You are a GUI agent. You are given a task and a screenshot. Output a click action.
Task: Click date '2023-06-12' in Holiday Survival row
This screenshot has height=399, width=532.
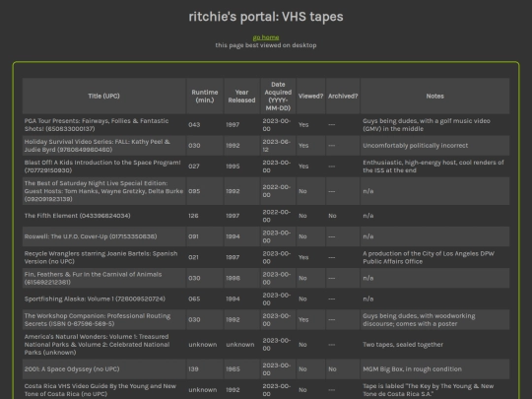coord(277,146)
